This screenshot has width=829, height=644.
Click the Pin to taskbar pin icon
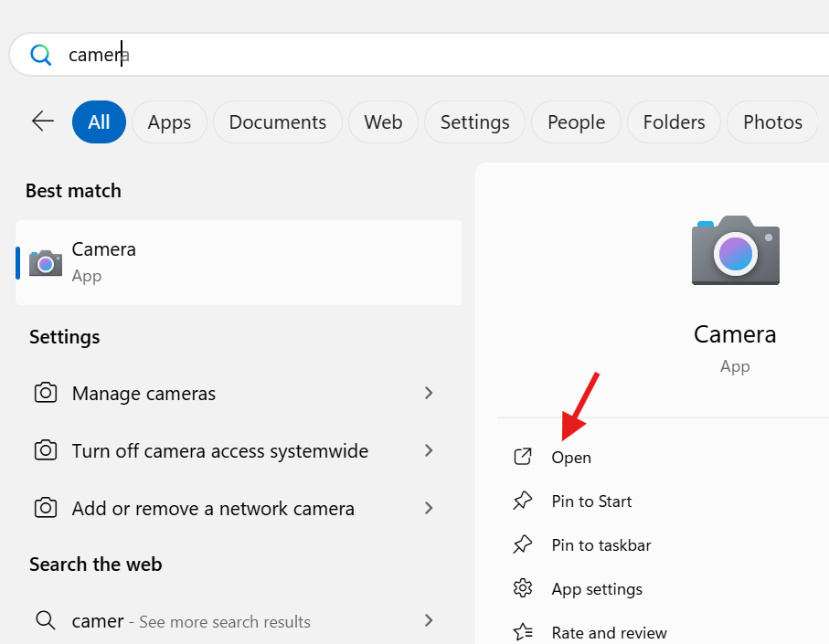pyautogui.click(x=523, y=544)
